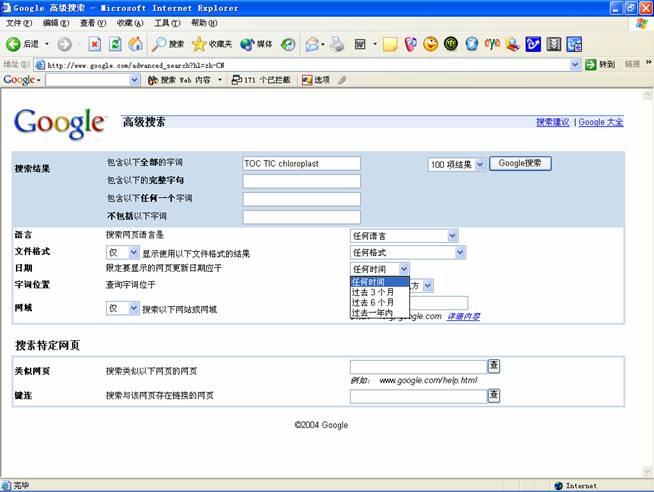
Task: Open the any format (任何格式) dropdown
Action: pyautogui.click(x=407, y=252)
